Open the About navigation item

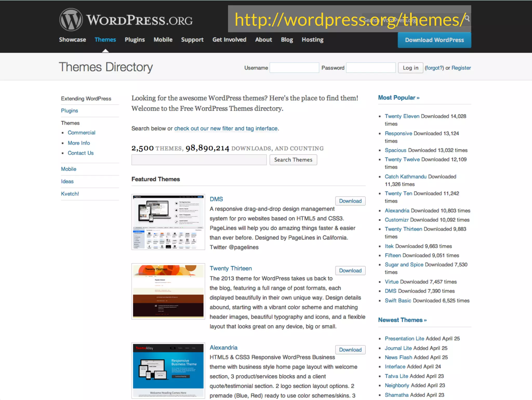pyautogui.click(x=263, y=40)
